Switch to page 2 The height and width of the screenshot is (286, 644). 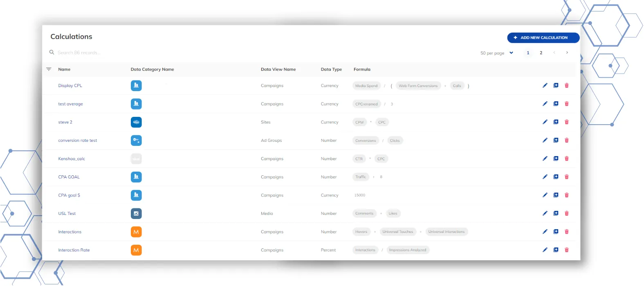[x=541, y=53]
